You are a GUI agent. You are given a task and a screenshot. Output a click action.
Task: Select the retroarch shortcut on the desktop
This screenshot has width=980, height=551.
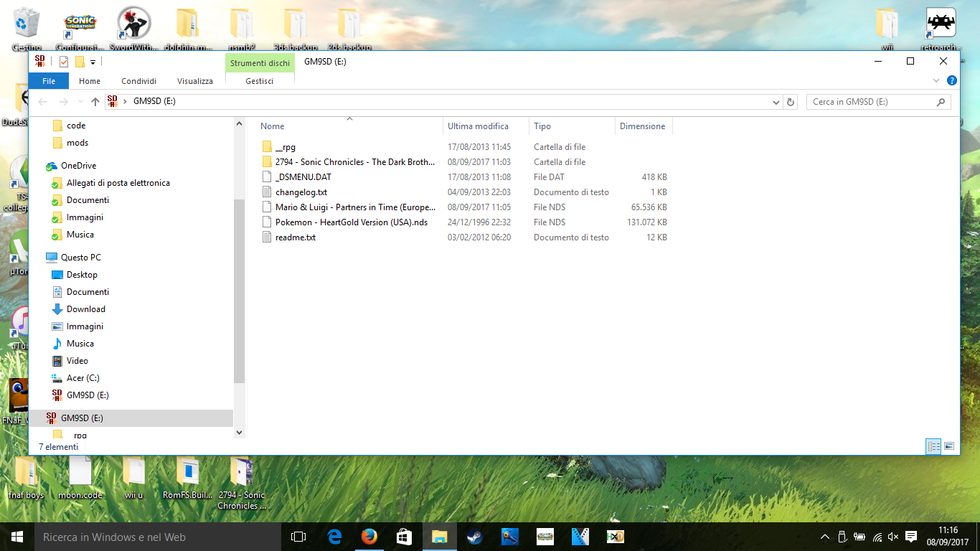pyautogui.click(x=941, y=29)
